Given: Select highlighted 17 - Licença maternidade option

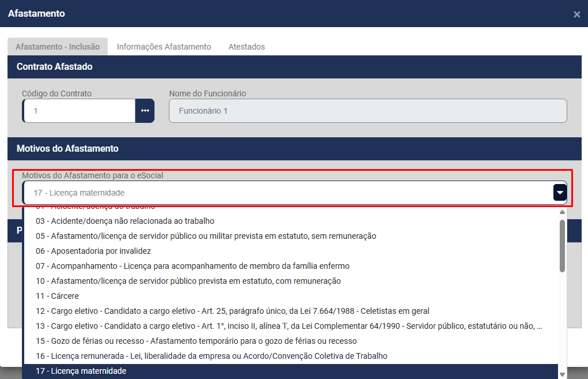Looking at the screenshot, I should point(291,371).
